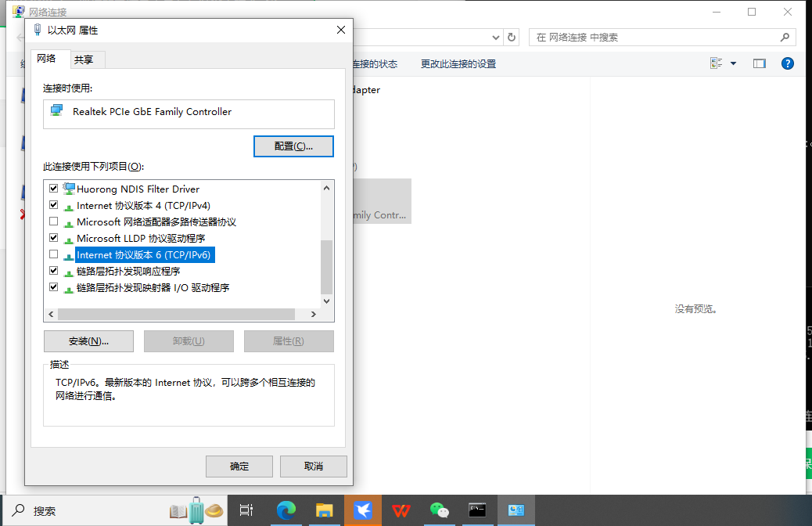Enable Internet 协议版本 6 (TCP/IPv6) checkbox
Screen dimensions: 812x526
54,254
